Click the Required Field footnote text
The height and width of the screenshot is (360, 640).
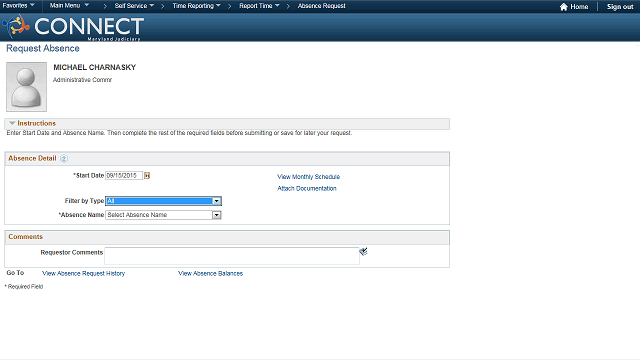pos(24,287)
